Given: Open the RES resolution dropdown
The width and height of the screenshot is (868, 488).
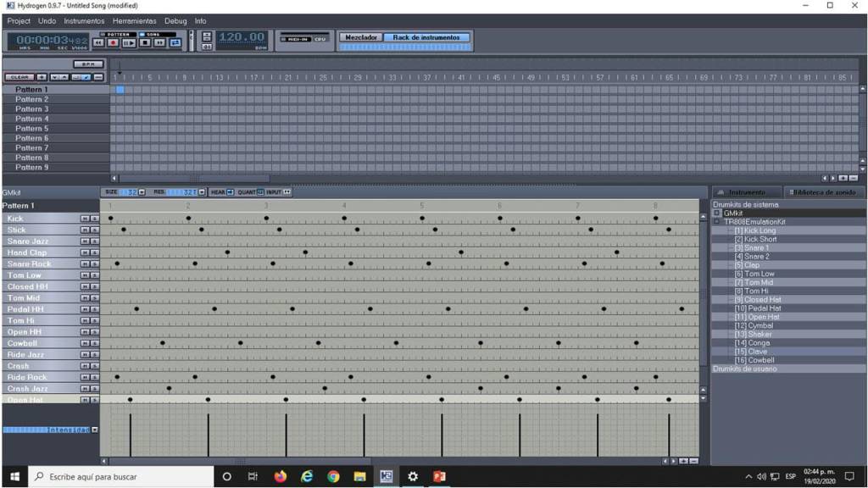Looking at the screenshot, I should pos(202,192).
